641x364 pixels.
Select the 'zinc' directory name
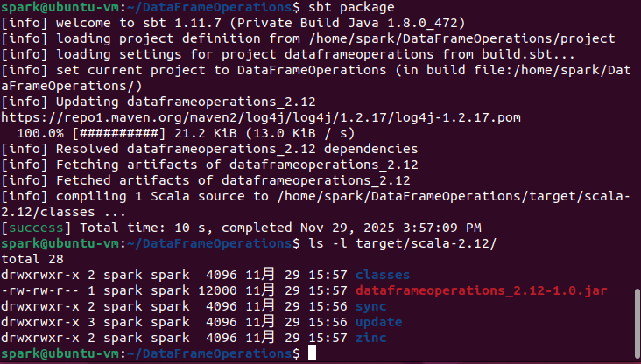tap(370, 338)
